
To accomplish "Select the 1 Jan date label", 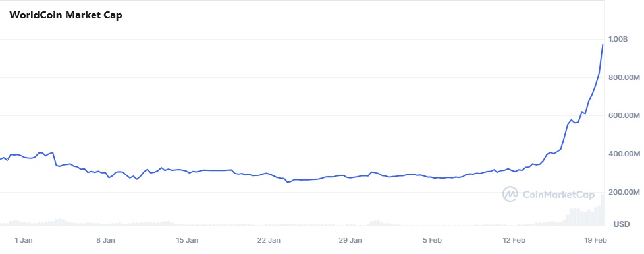I will point(24,240).
